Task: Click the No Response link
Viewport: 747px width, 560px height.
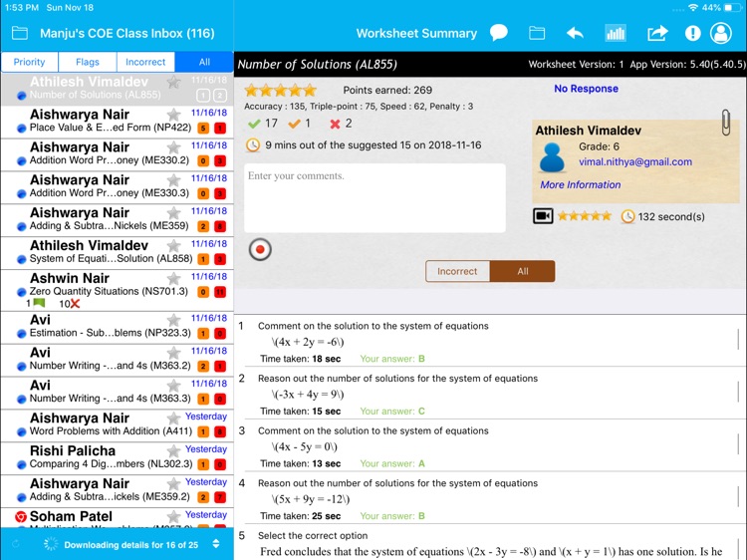Action: (x=586, y=89)
